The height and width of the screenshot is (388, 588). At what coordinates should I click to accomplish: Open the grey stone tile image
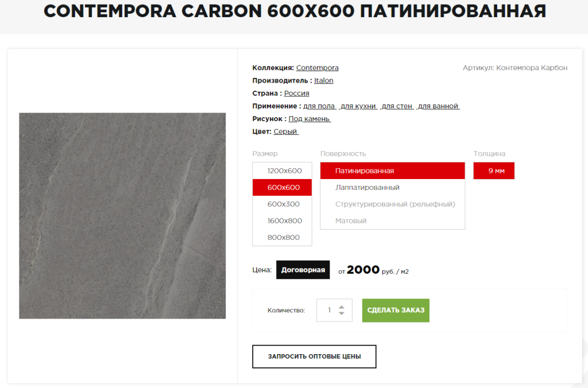(x=122, y=216)
